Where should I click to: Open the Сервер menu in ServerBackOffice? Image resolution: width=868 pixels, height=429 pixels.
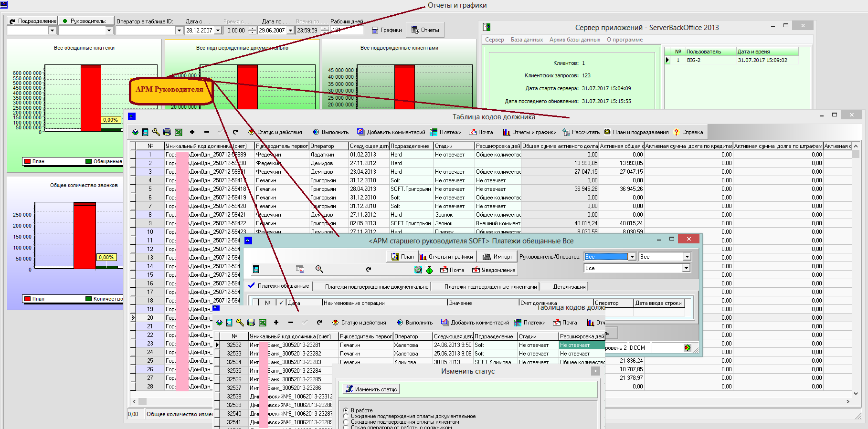click(494, 40)
